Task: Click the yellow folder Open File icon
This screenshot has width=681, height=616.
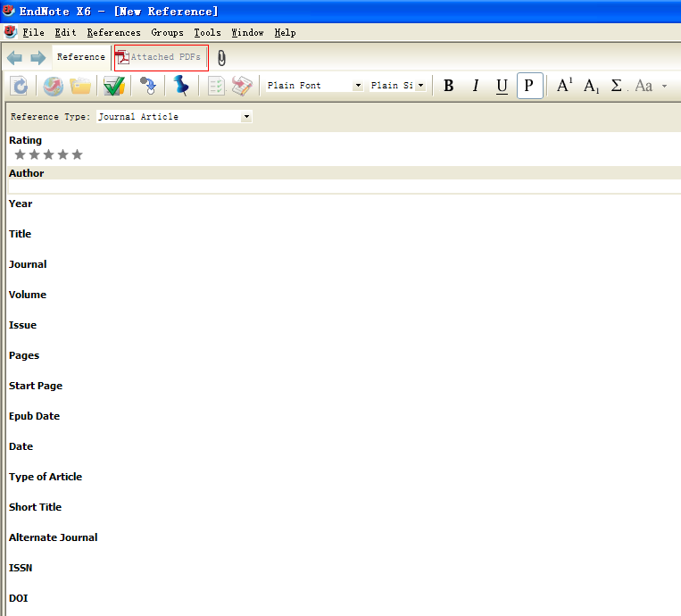Action: coord(80,86)
